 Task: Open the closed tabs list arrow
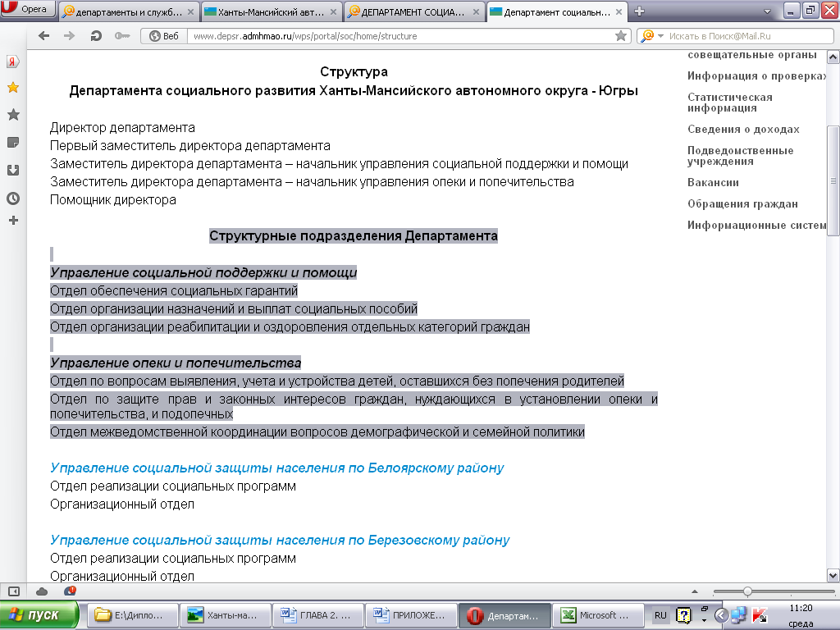[x=767, y=11]
